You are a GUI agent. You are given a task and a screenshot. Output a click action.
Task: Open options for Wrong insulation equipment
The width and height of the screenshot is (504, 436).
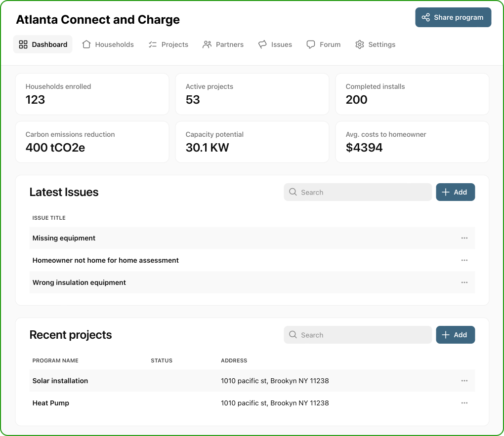pos(464,282)
